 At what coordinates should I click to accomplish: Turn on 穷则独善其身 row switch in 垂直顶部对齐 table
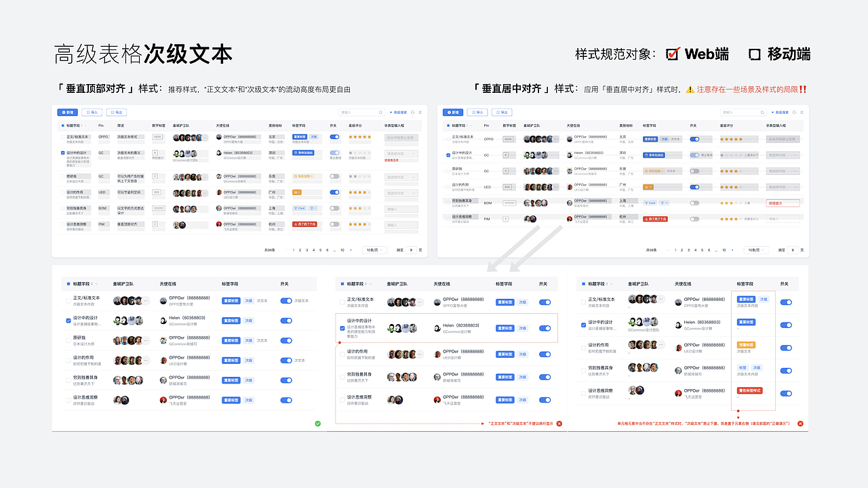(x=335, y=208)
